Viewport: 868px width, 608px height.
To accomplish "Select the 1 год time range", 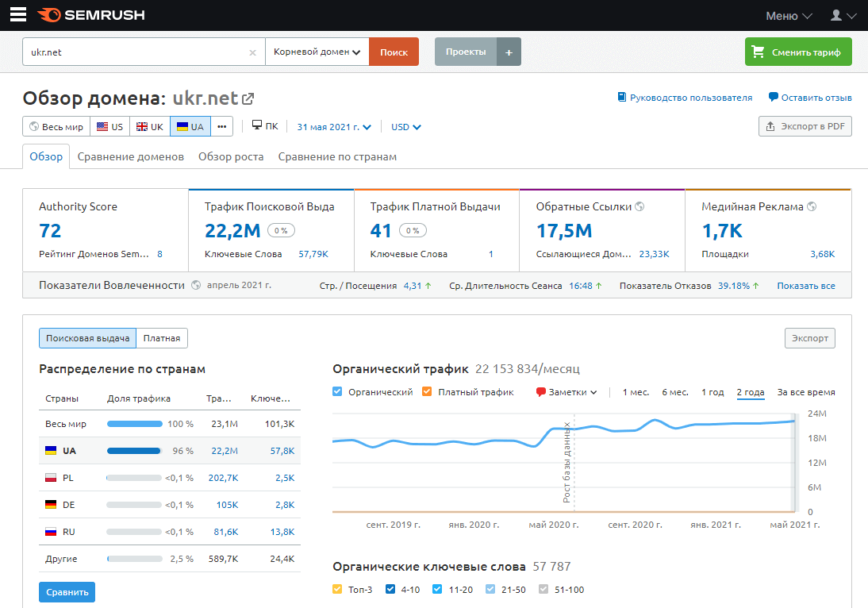I will [712, 392].
